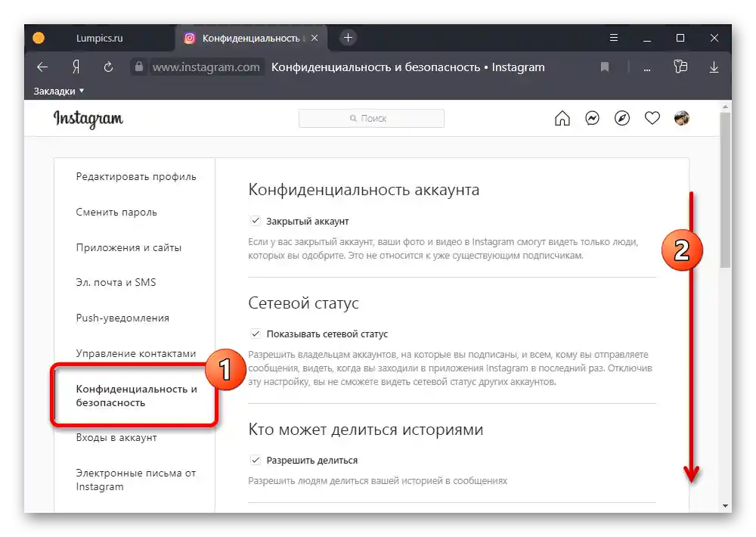This screenshot has width=756, height=537.
Task: Click the closed-account explanation paragraph
Action: click(443, 249)
